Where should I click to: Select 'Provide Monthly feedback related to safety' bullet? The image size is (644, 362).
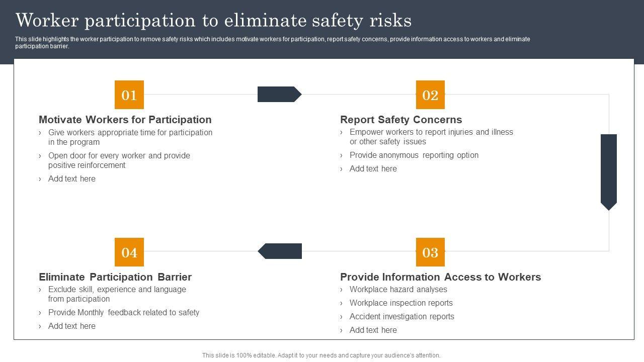tap(123, 313)
